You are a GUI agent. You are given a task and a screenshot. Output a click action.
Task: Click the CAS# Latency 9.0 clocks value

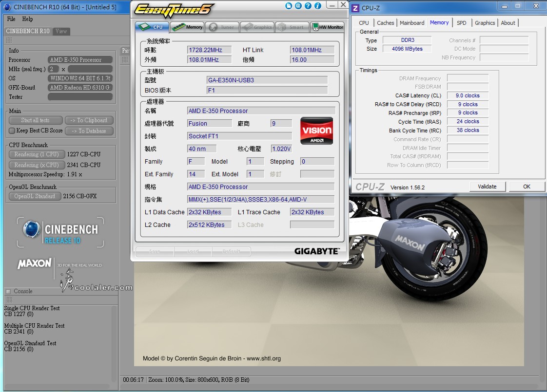(468, 95)
